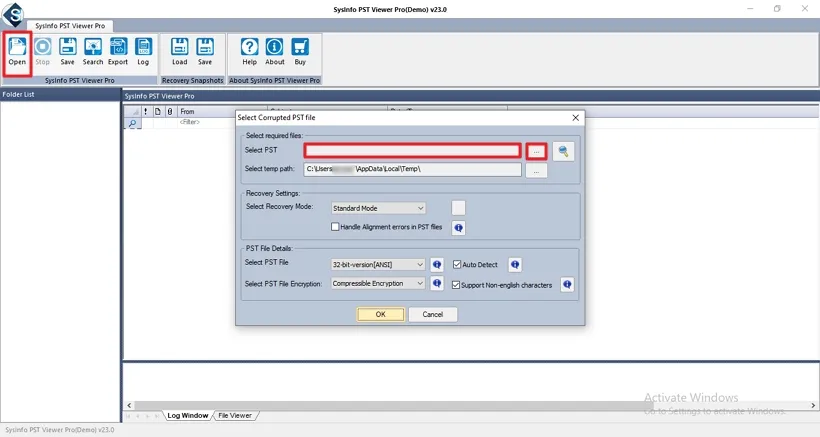Load a recovery snapshot
Viewport: 820px width, 437px height.
point(179,50)
